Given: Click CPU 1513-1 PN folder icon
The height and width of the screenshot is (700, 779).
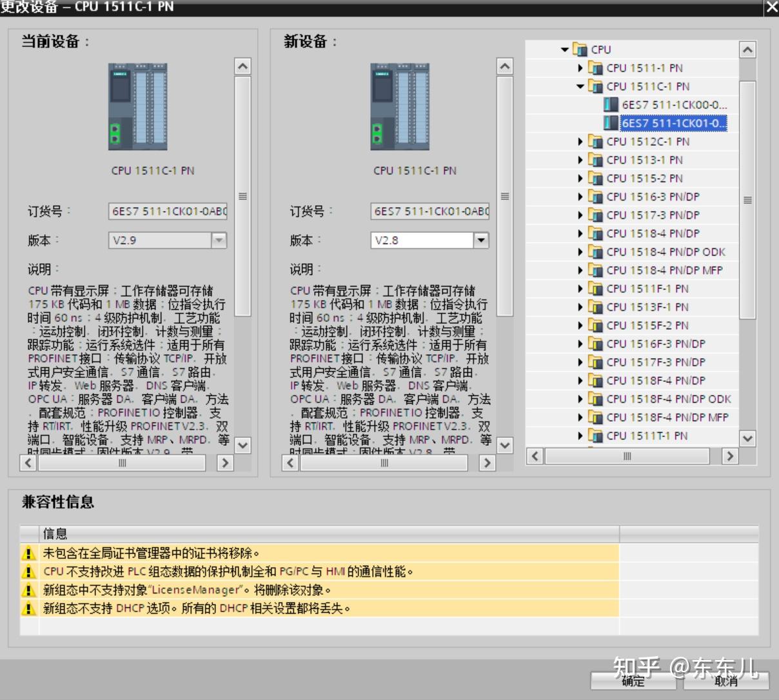Looking at the screenshot, I should click(595, 160).
